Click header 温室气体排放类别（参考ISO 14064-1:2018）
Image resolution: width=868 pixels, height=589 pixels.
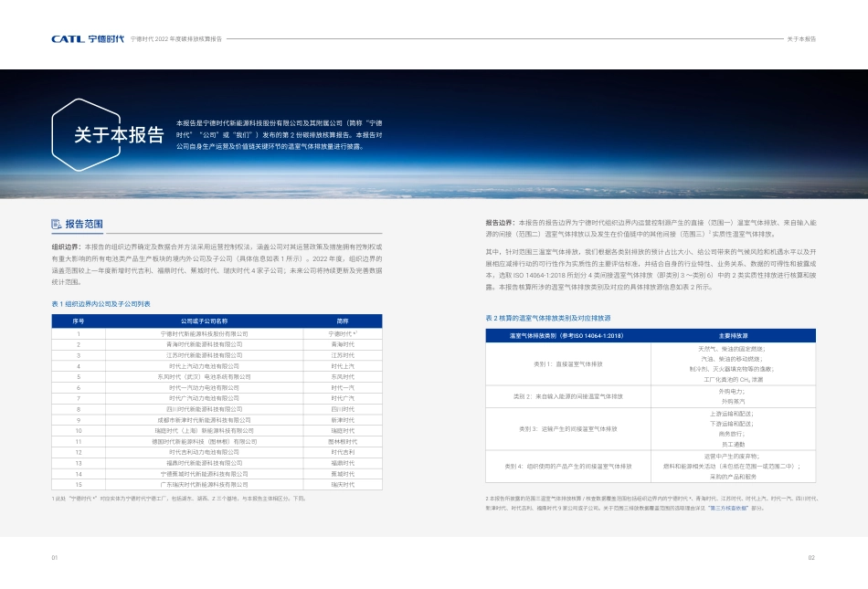pos(566,336)
